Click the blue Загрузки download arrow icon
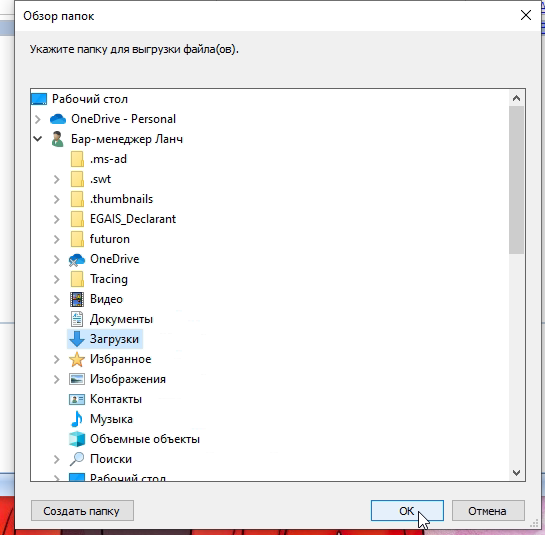The width and height of the screenshot is (545, 535). (x=77, y=339)
